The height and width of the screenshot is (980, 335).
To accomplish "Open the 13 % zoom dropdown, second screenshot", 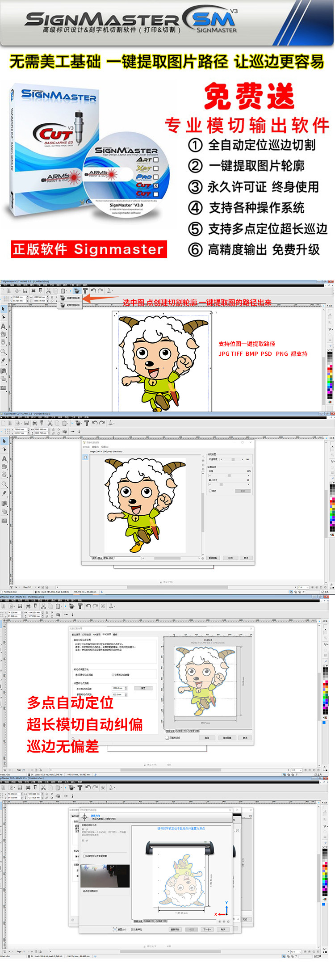I will [x=302, y=587].
